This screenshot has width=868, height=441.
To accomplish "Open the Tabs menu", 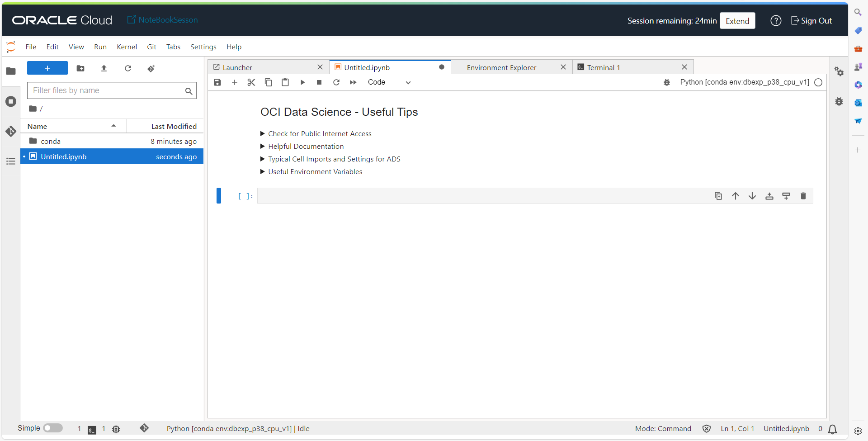I will pyautogui.click(x=173, y=47).
